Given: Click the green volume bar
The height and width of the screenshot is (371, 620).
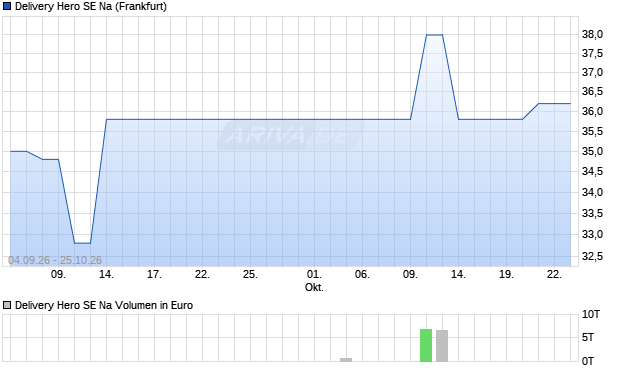Looking at the screenshot, I should [426, 345].
